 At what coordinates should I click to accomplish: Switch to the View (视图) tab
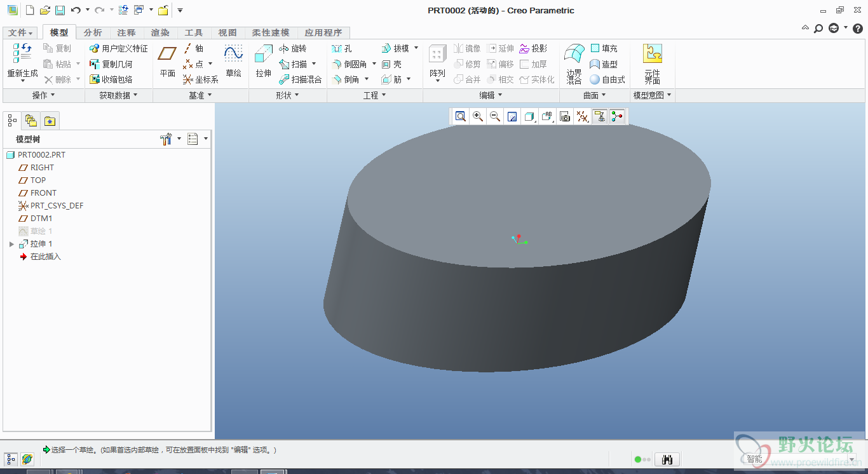click(x=227, y=32)
